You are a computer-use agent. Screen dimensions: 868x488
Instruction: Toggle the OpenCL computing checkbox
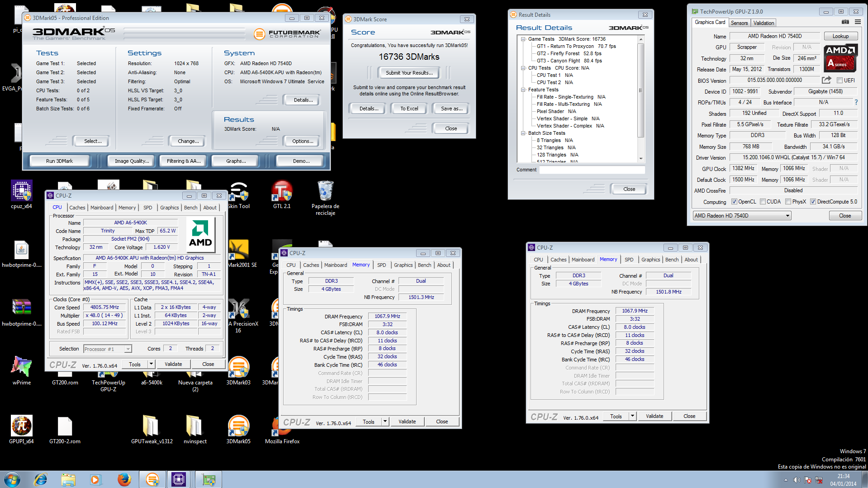(x=734, y=202)
